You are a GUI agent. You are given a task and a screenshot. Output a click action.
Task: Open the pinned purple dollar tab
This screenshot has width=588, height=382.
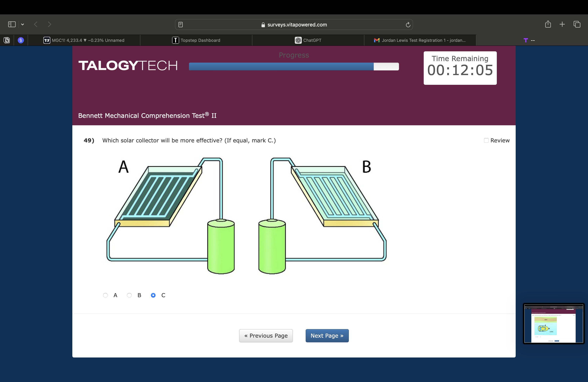point(21,40)
